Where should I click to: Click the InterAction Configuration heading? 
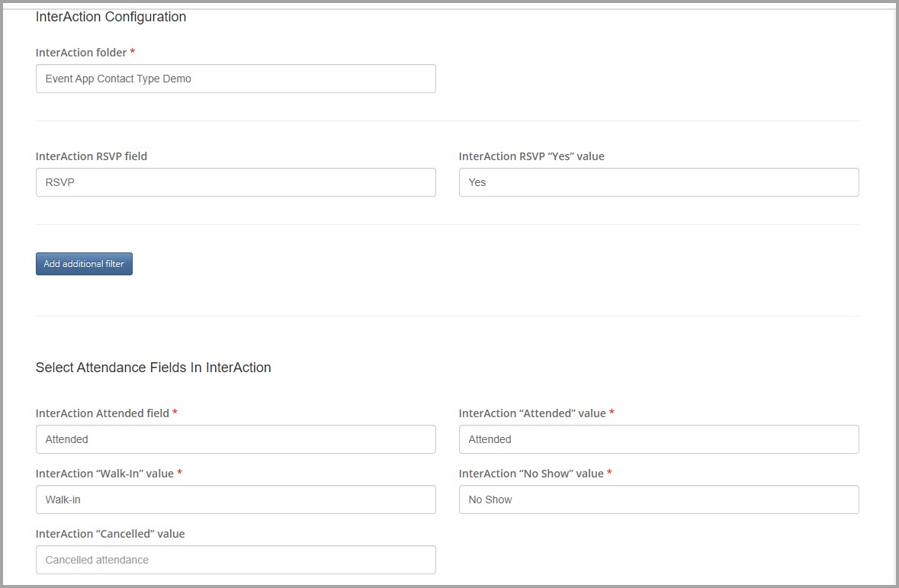(x=111, y=18)
